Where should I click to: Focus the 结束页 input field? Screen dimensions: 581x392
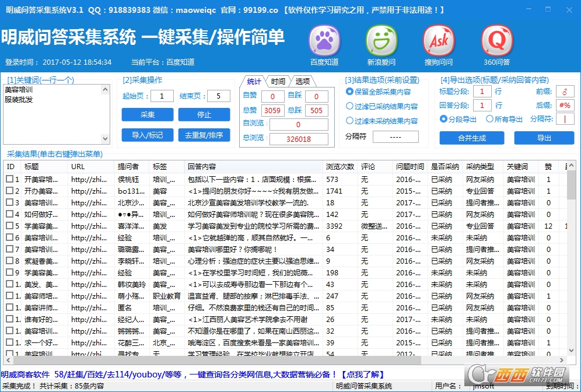pyautogui.click(x=219, y=96)
